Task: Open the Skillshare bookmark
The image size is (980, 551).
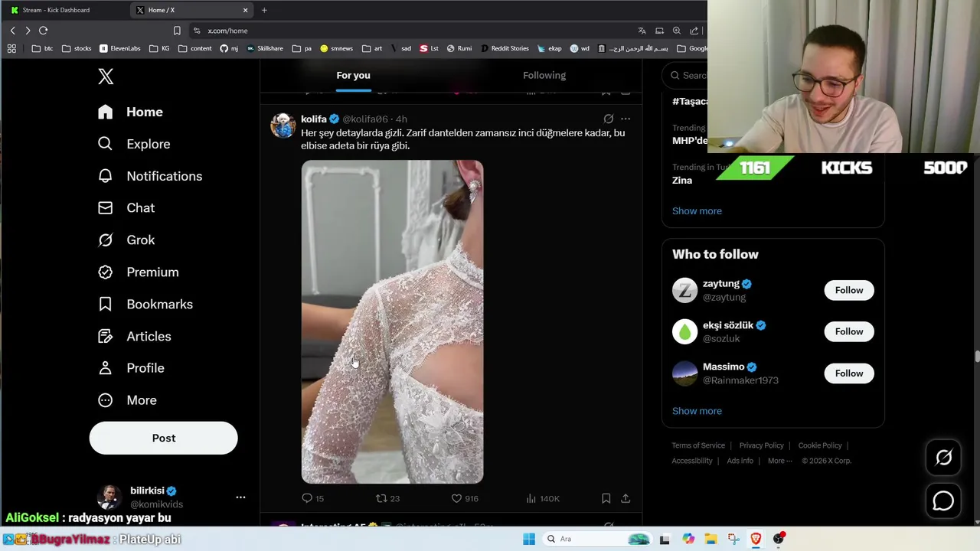Action: [265, 48]
